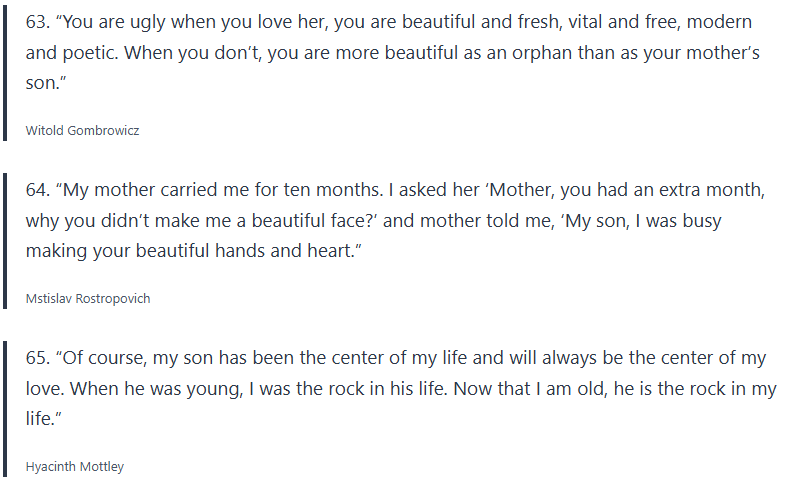Click the quote number 64
This screenshot has height=483, width=807.
pos(36,189)
